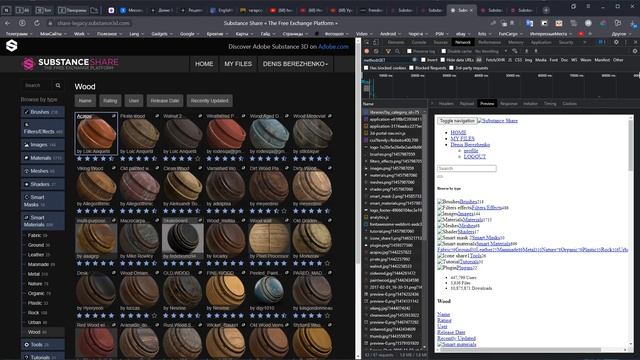Viewport: 640px width, 360px height.
Task: Enable the Disable cache checkbox
Action: pyautogui.click(x=444, y=51)
